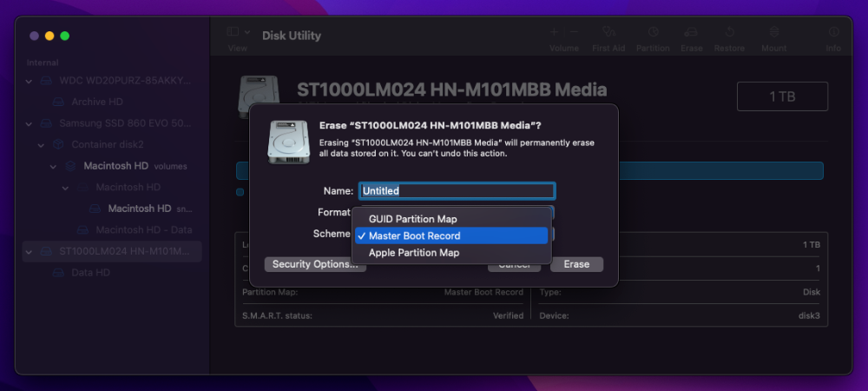
Task: Collapse ST1000LM024 disk chevron
Action: [30, 251]
